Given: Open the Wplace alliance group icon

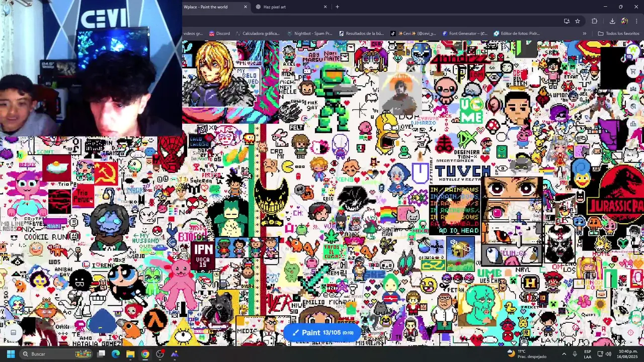Looking at the screenshot, I should click(x=633, y=89).
